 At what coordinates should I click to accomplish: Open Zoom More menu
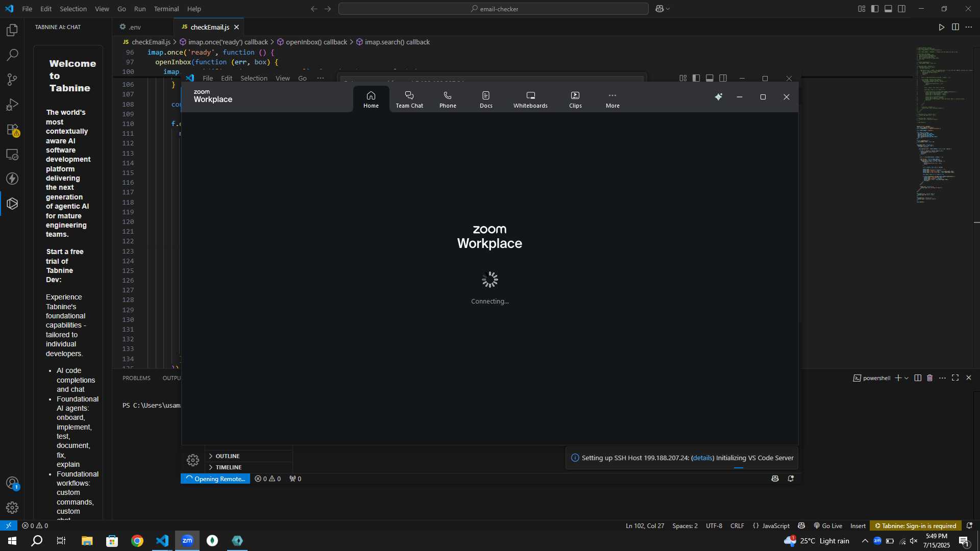612,99
